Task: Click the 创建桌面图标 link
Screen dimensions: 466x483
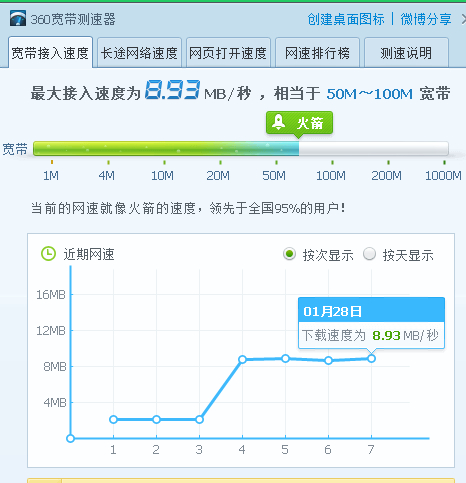Action: (346, 19)
